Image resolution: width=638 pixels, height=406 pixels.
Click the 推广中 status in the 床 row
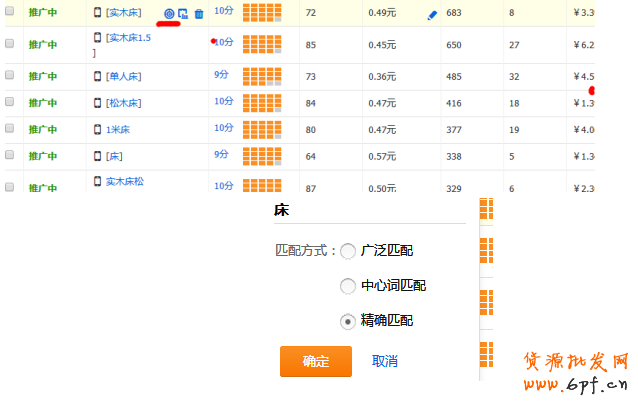(43, 156)
